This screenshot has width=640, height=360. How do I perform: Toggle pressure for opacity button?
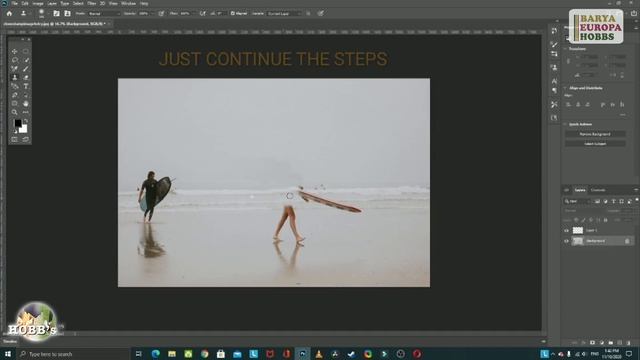point(161,13)
